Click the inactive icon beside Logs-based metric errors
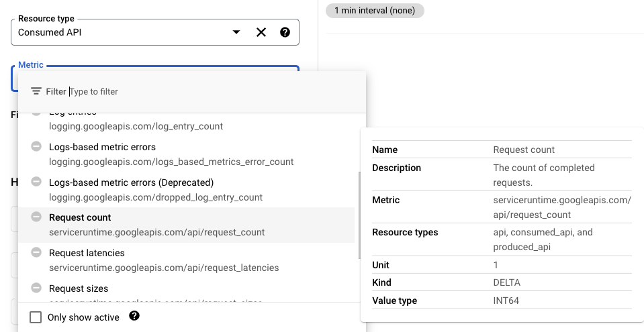This screenshot has height=332, width=644. point(36,147)
